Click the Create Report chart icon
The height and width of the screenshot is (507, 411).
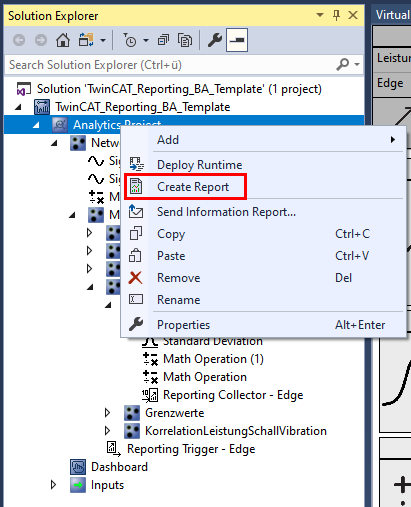coord(136,186)
